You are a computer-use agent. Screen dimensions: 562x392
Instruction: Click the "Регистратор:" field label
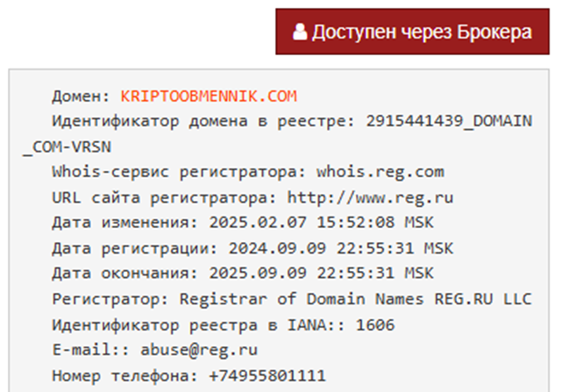tap(110, 299)
